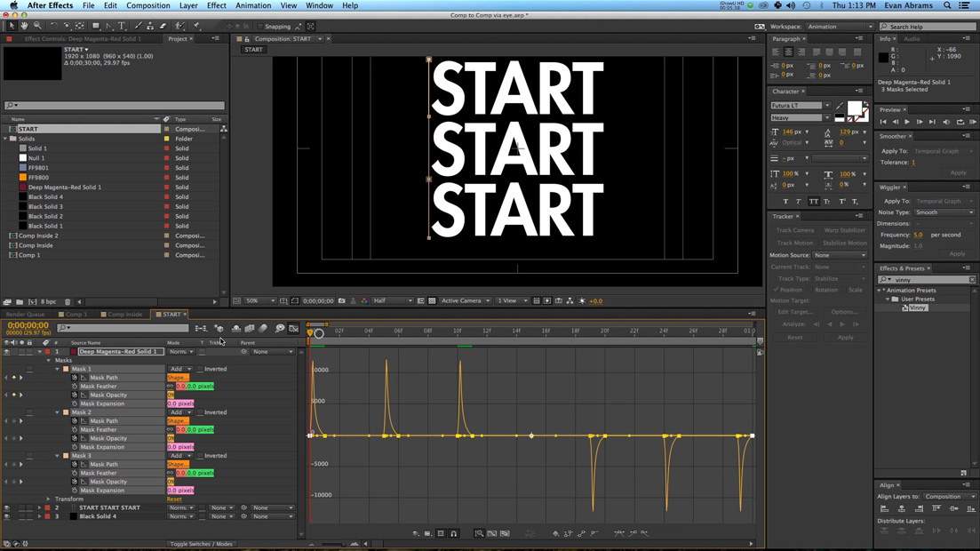
Task: Click Vinny preset in Effects & Presets
Action: coord(918,307)
